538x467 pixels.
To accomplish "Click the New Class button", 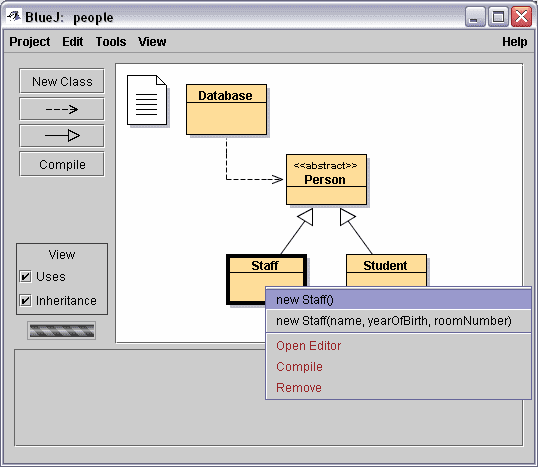I will click(x=62, y=81).
